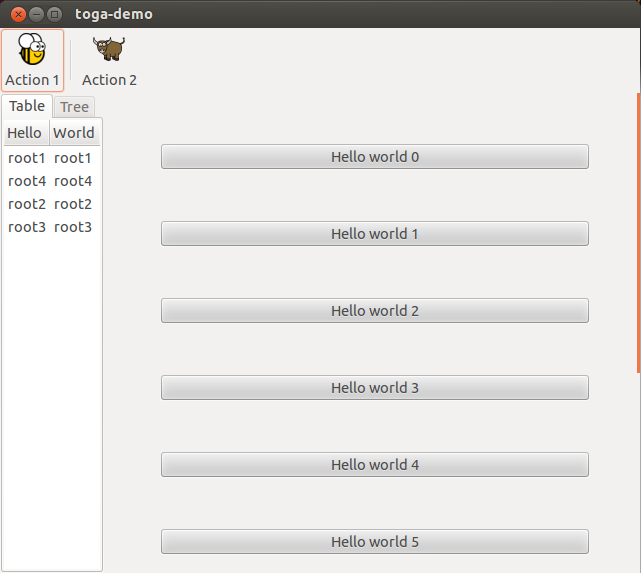Minimize the toga-demo window

pyautogui.click(x=36, y=14)
